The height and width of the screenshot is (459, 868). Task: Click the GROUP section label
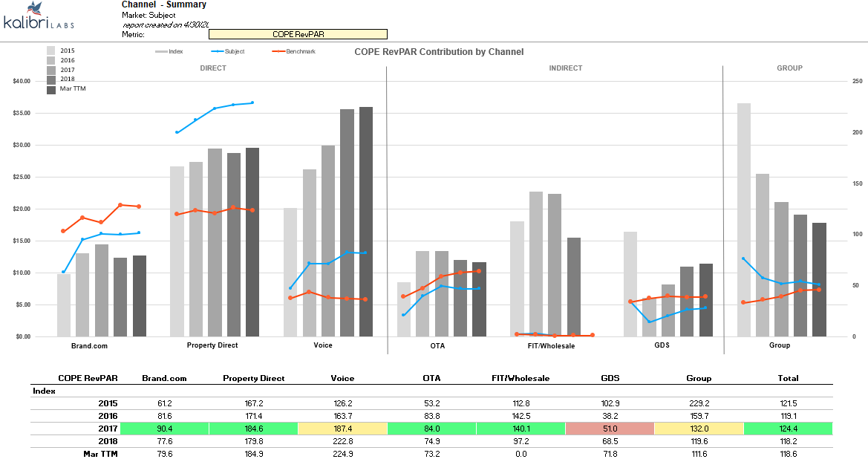[789, 68]
